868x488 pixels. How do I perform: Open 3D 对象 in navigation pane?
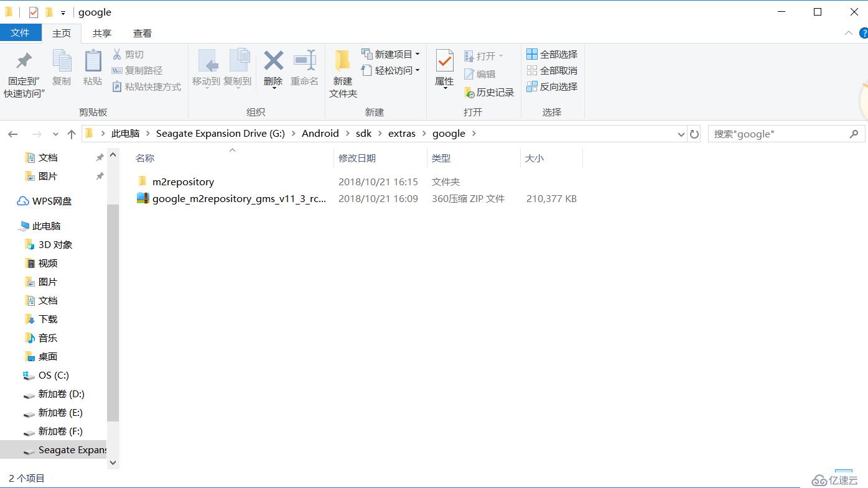[55, 245]
